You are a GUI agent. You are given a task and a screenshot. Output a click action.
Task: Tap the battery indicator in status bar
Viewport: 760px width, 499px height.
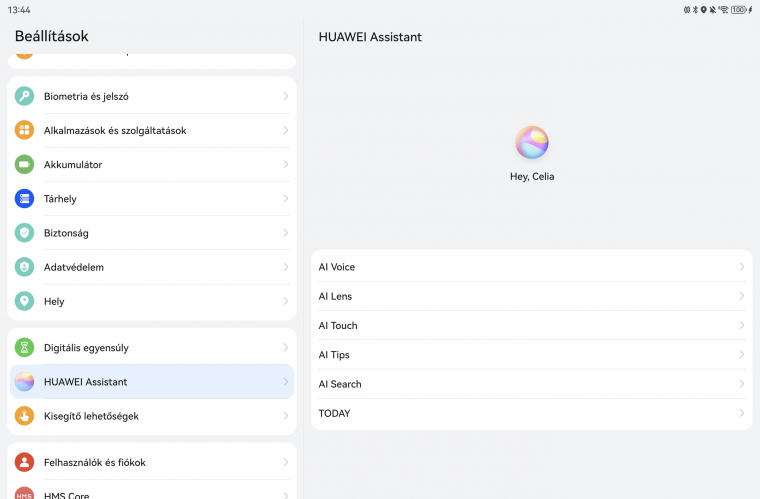click(740, 9)
